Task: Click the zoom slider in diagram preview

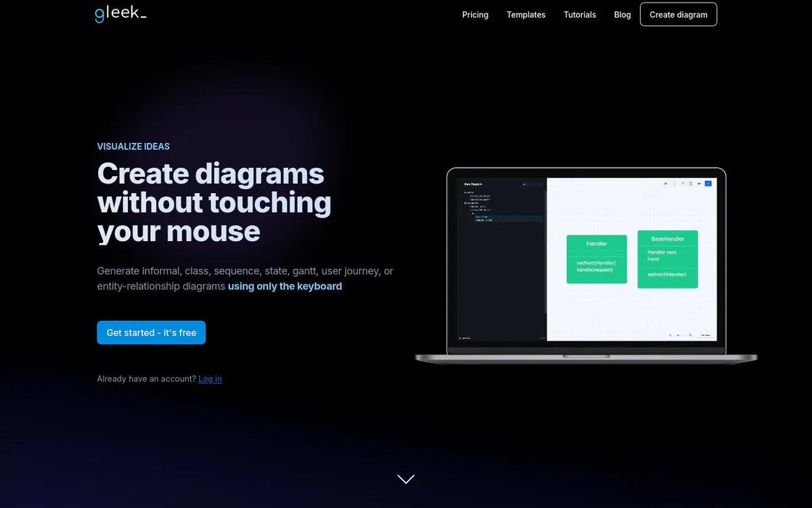Action: (x=680, y=335)
